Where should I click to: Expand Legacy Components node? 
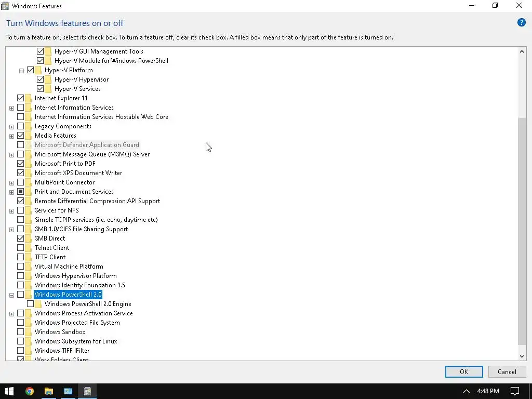tap(11, 127)
